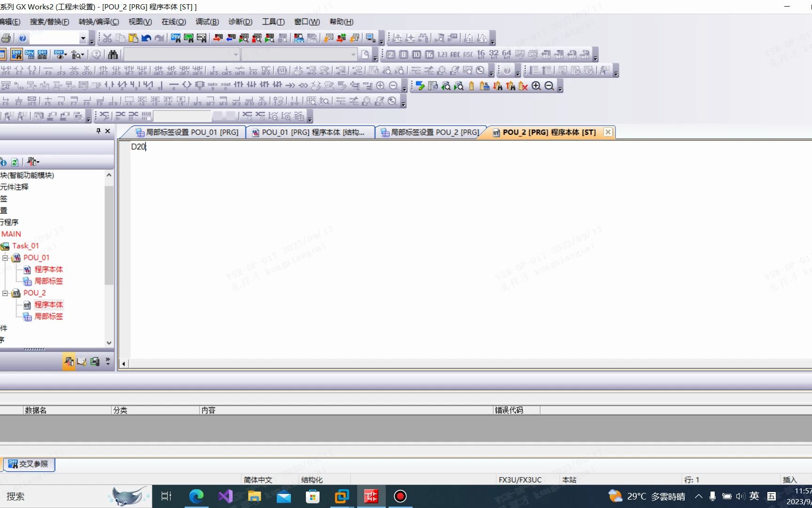812x508 pixels.
Task: Pin the navigation panel with pushpin icon
Action: (x=98, y=131)
